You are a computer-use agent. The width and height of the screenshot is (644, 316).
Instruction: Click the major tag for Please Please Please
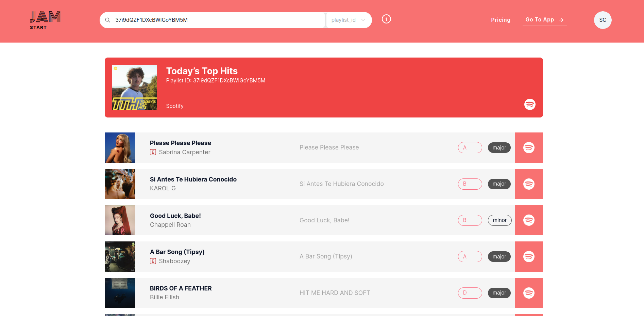coord(499,148)
